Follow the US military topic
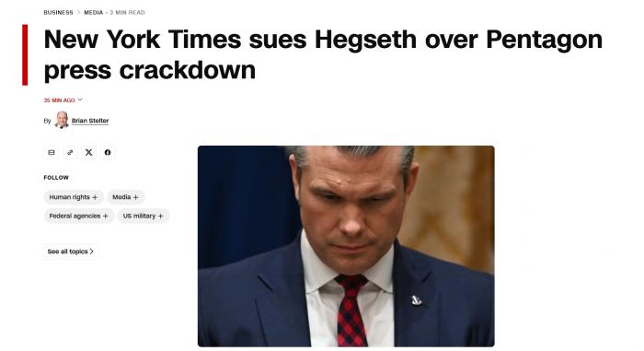This screenshot has height=351, width=644. click(x=144, y=216)
